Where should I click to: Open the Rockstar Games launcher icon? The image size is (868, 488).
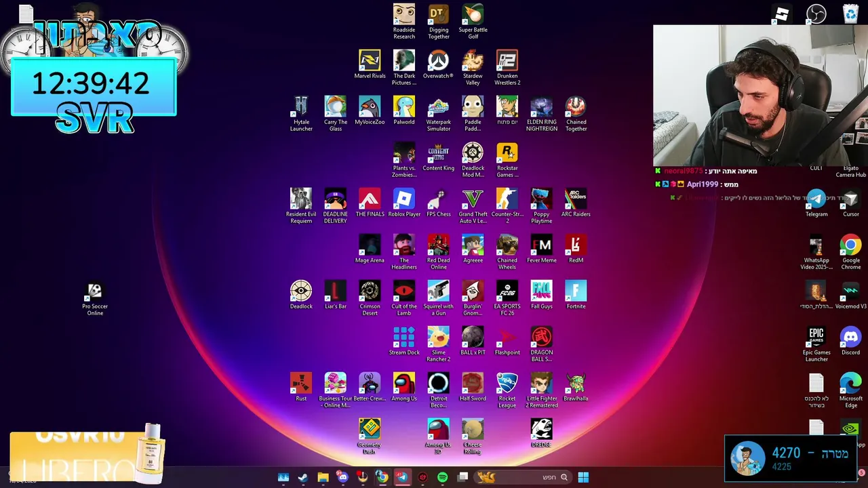pos(507,160)
